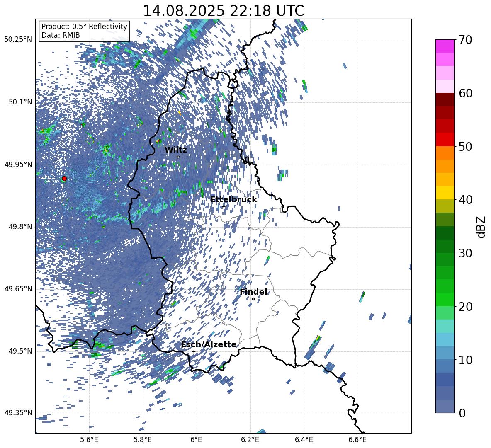Click the magenta top colorbar swatch
This screenshot has width=491, height=448.
[445, 46]
